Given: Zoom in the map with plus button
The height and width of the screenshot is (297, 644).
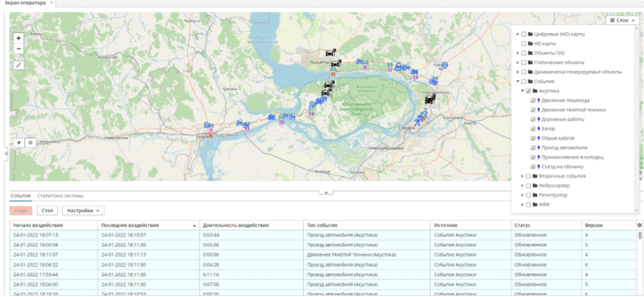Looking at the screenshot, I should tap(18, 38).
